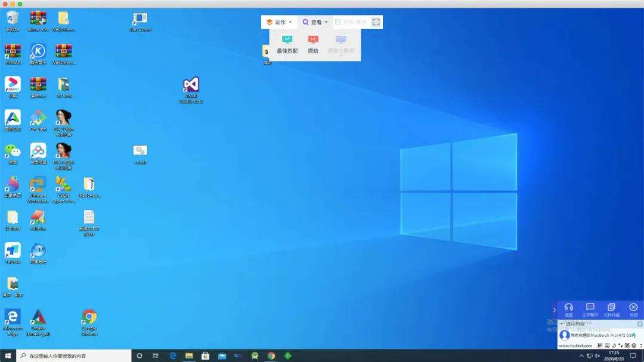Select 原始 original size display mode

point(313,44)
